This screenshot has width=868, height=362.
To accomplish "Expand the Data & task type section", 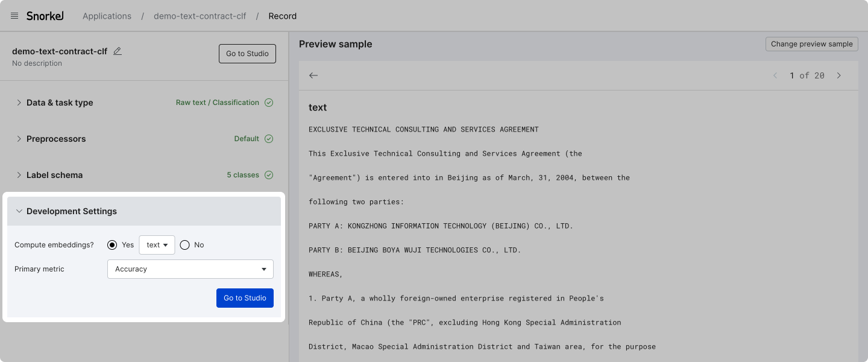I will coord(19,103).
